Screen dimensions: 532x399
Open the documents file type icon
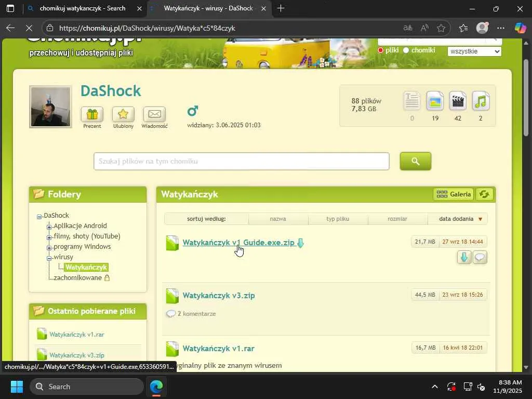tap(412, 101)
